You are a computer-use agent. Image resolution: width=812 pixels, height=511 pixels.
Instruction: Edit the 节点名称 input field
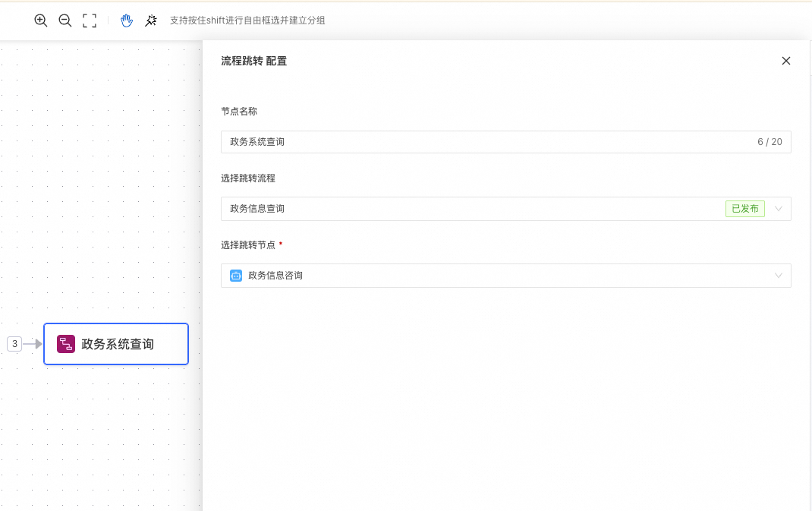point(506,142)
